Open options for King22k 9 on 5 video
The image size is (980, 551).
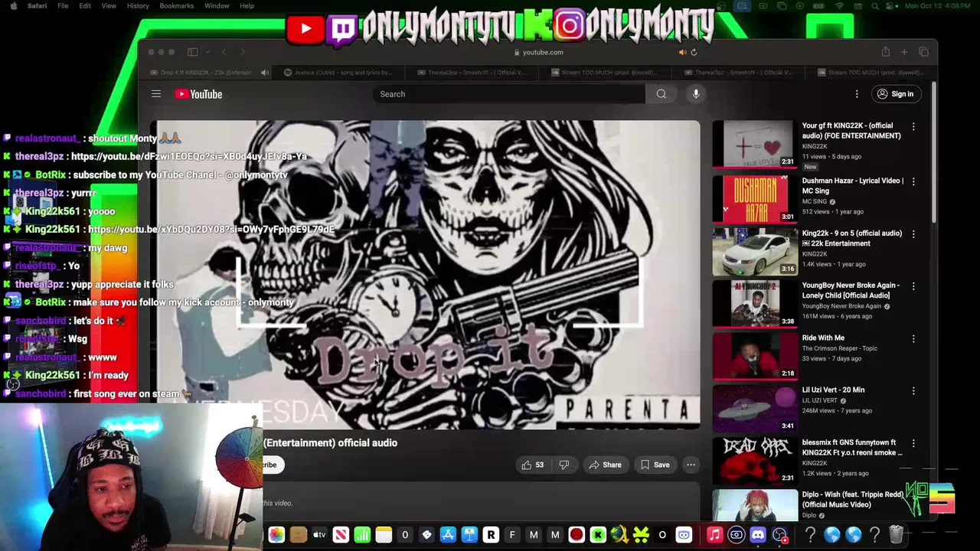913,233
